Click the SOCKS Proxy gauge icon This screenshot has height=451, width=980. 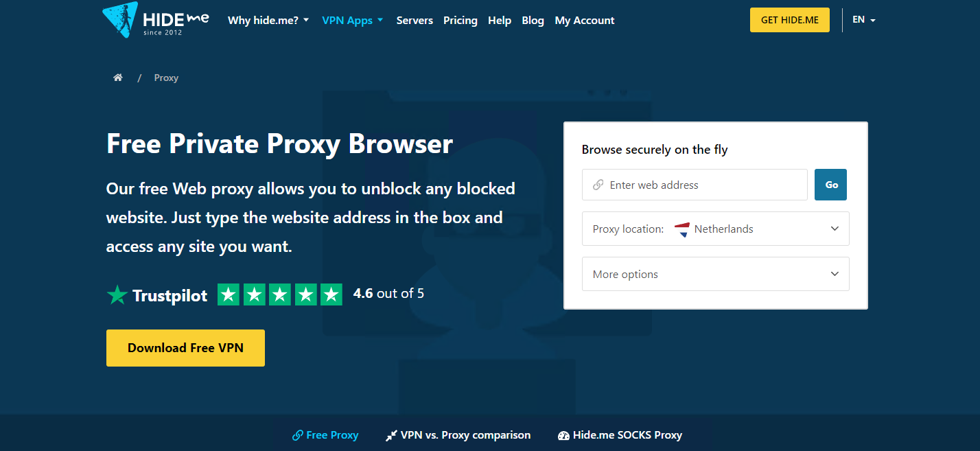(564, 435)
